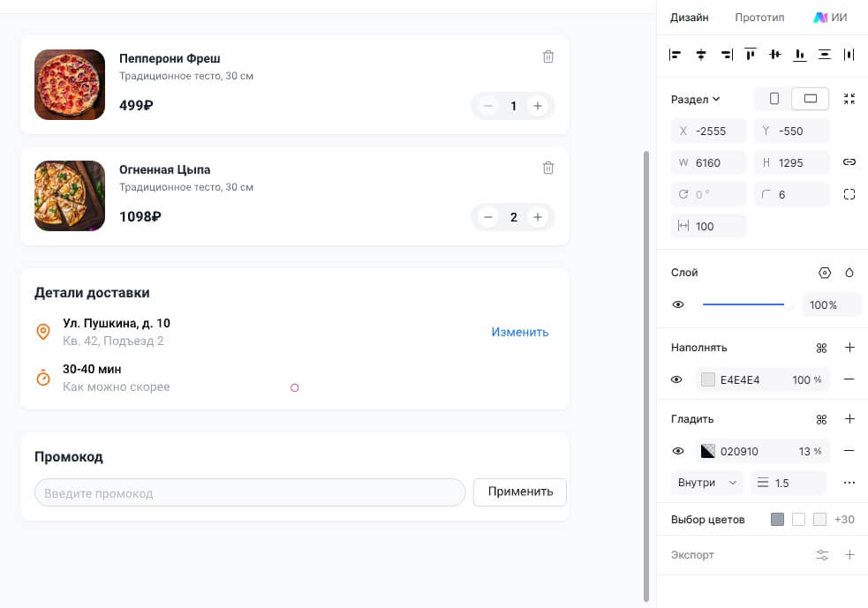The image size is (868, 608).
Task: Open the Внутри stroke position dropdown
Action: point(707,483)
